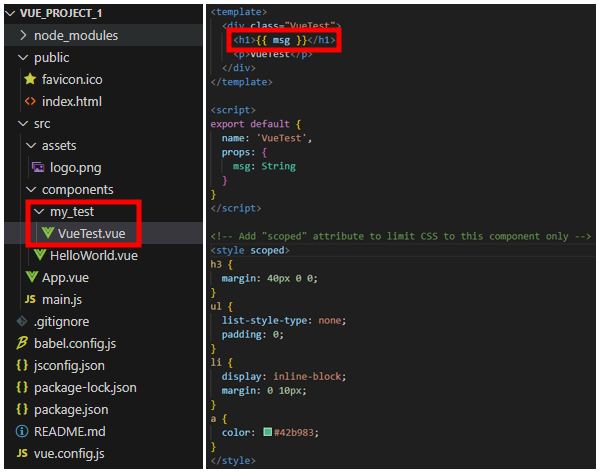Open .gitignore file

61,322
